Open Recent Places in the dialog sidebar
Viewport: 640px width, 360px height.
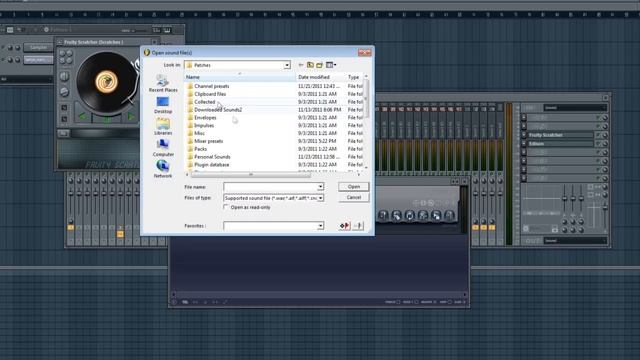click(163, 83)
